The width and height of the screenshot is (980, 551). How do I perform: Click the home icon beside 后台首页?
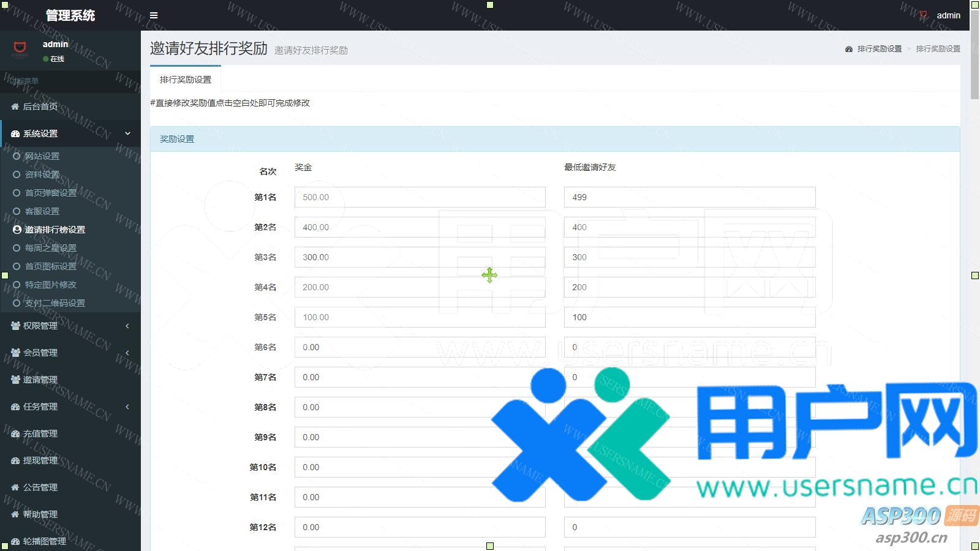[15, 107]
